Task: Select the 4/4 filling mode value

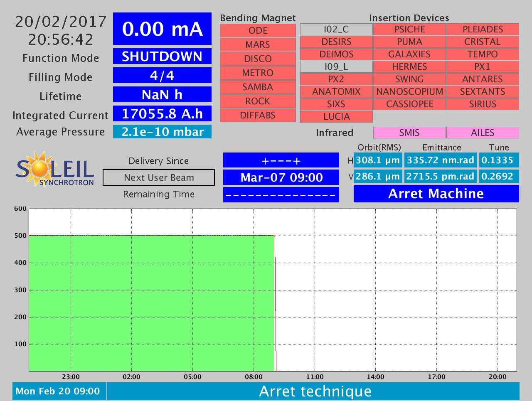Action: click(162, 75)
